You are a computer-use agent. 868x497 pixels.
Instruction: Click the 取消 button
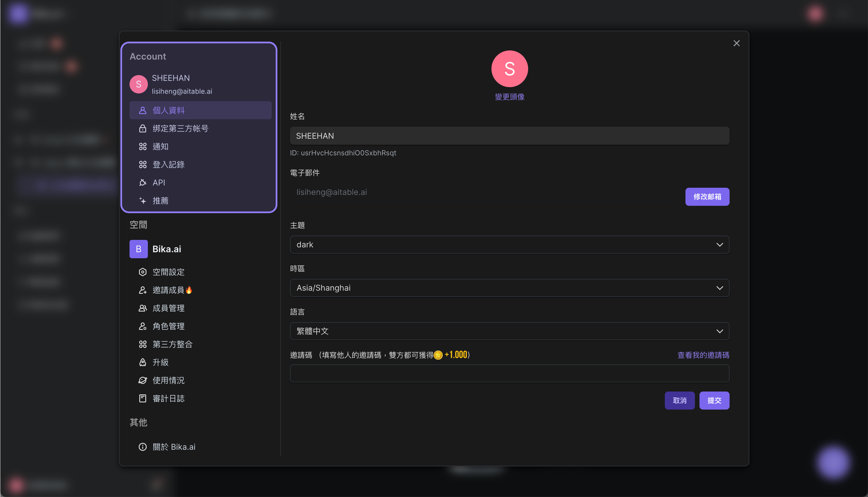(x=679, y=400)
